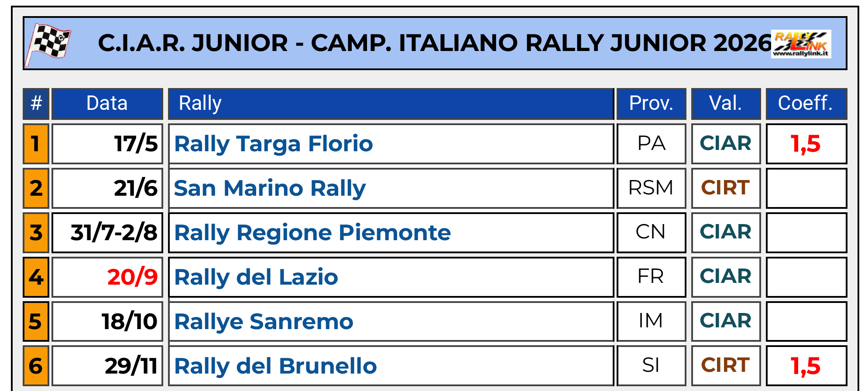Image resolution: width=868 pixels, height=391 pixels.
Task: Click the orange number 1 row cell
Action: 36,144
